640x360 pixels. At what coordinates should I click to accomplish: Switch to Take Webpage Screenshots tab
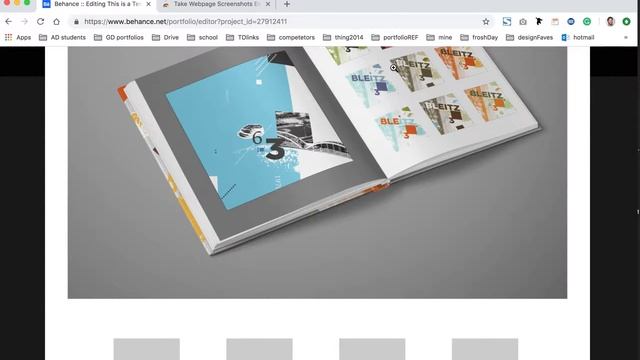click(x=216, y=4)
